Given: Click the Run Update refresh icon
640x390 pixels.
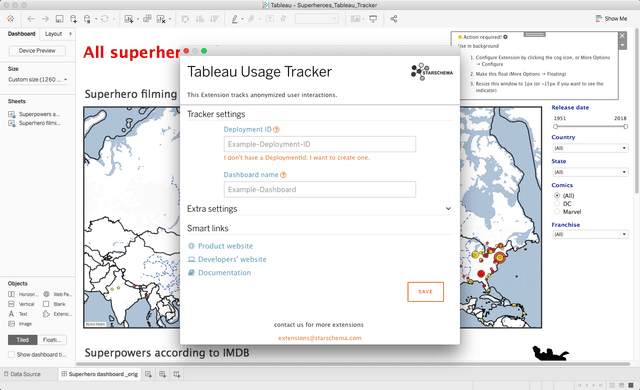Looking at the screenshot, I should pyautogui.click(x=104, y=19).
